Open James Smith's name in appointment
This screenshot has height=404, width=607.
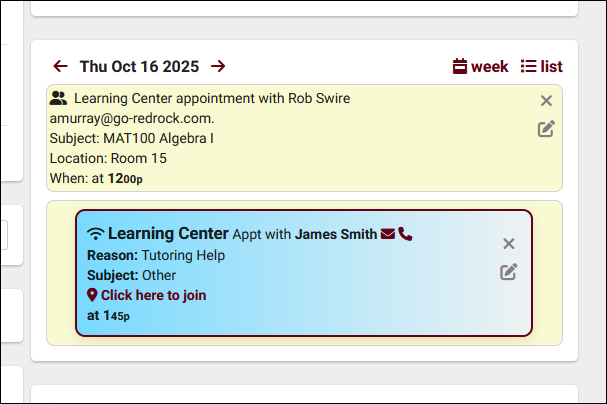335,234
